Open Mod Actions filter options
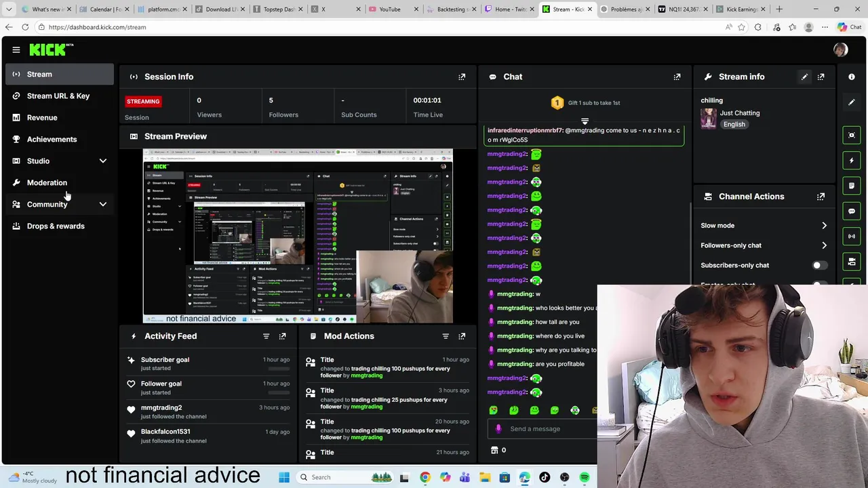 click(x=446, y=336)
